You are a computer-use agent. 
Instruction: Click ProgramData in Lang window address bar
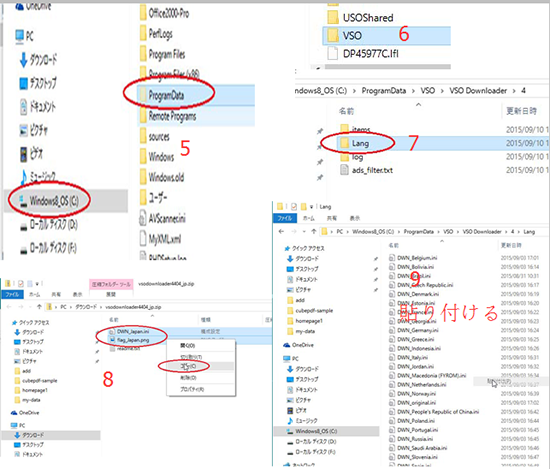pos(418,232)
